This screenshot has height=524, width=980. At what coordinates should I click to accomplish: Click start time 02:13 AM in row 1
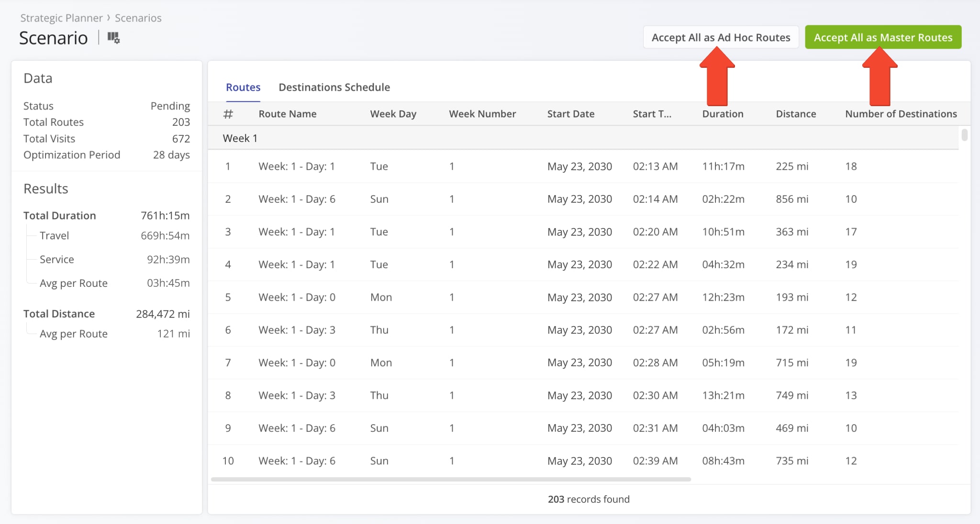click(655, 166)
